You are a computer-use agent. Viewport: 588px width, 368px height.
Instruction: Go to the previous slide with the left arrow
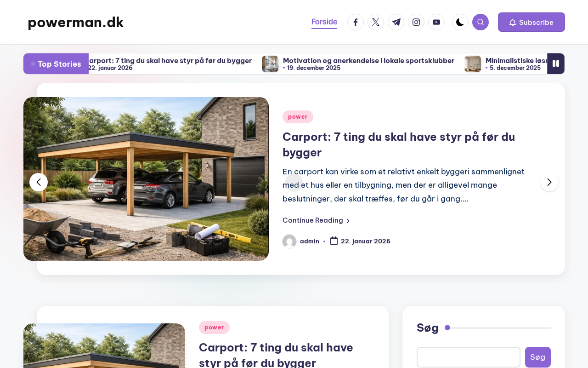(x=39, y=182)
